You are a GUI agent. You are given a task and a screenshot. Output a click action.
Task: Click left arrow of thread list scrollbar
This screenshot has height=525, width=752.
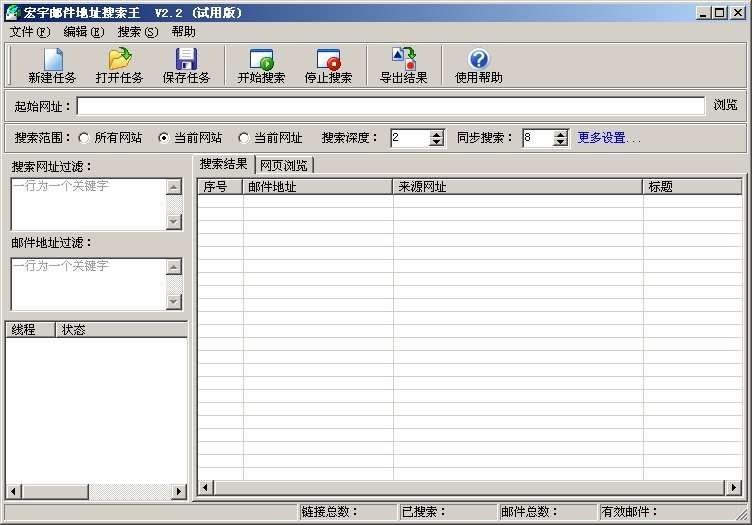(13, 491)
